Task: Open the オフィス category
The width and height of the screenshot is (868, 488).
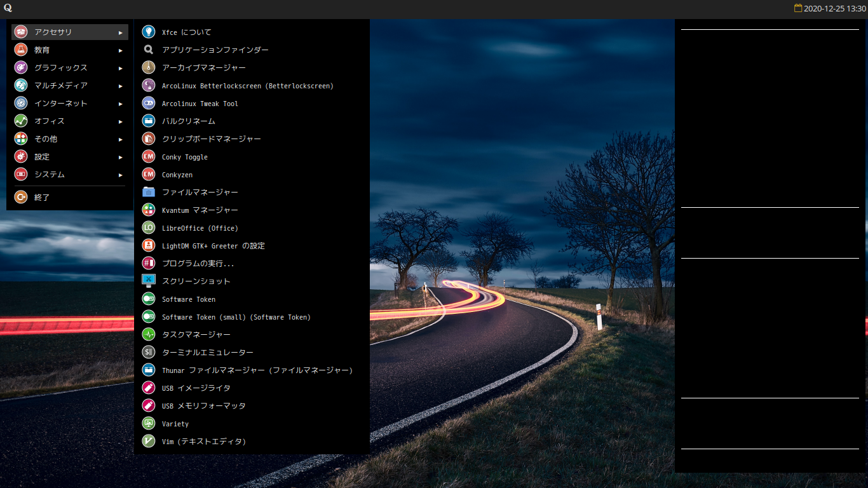Action: pos(70,121)
